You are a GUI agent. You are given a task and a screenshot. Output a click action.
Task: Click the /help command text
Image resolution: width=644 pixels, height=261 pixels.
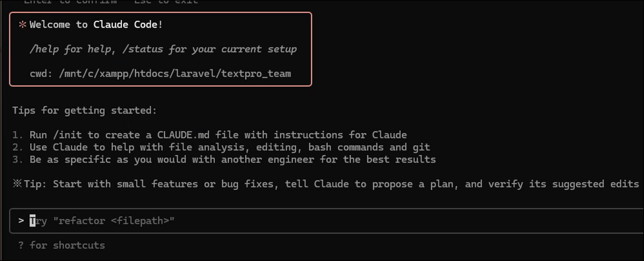43,50
